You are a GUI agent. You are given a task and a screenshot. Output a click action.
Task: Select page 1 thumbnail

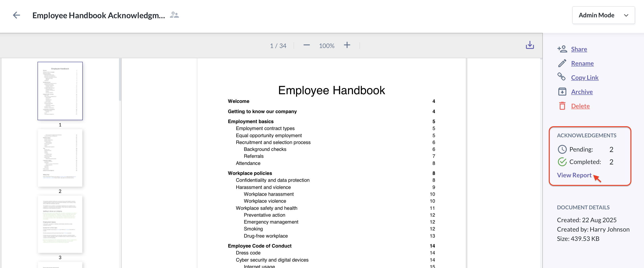point(60,91)
